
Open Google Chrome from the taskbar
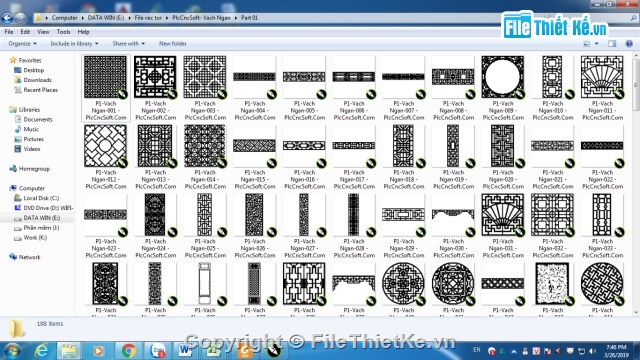(x=128, y=351)
